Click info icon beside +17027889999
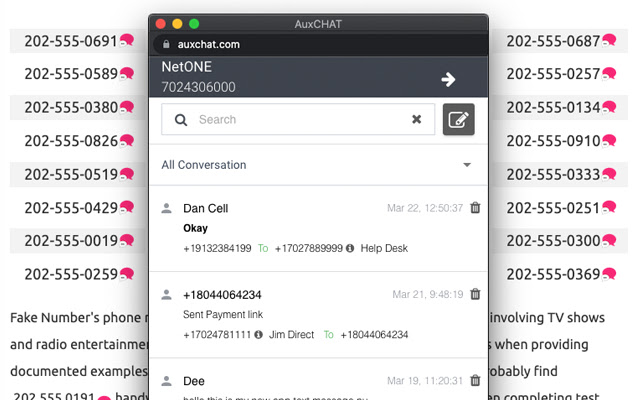This screenshot has height=400, width=640. [x=350, y=248]
